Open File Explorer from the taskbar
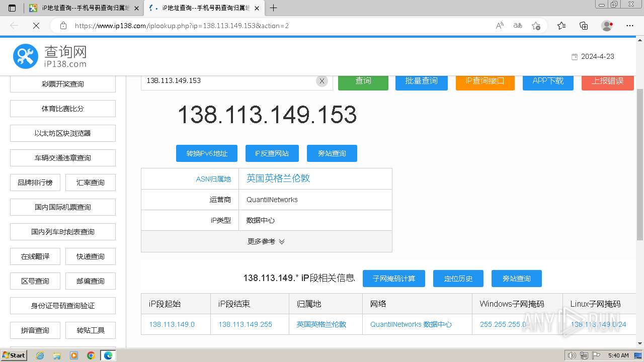The width and height of the screenshot is (644, 362). click(57, 355)
